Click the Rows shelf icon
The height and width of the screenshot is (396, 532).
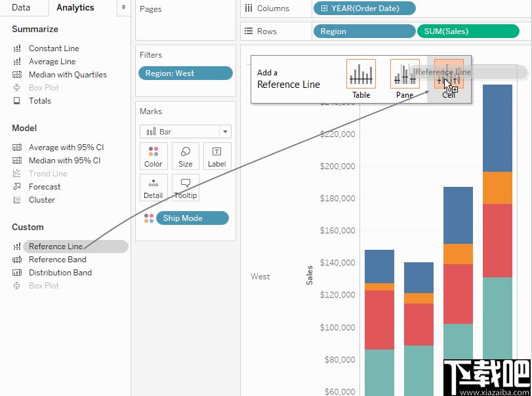(249, 31)
